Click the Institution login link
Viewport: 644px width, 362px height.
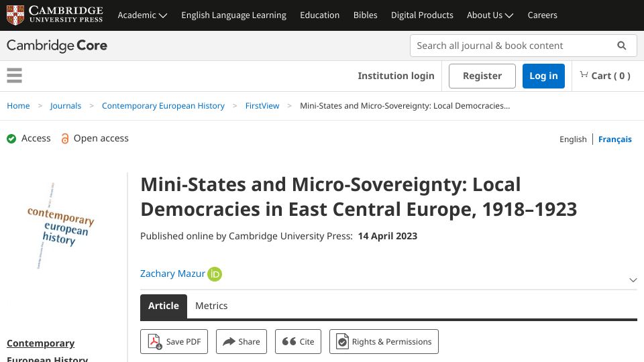point(396,76)
